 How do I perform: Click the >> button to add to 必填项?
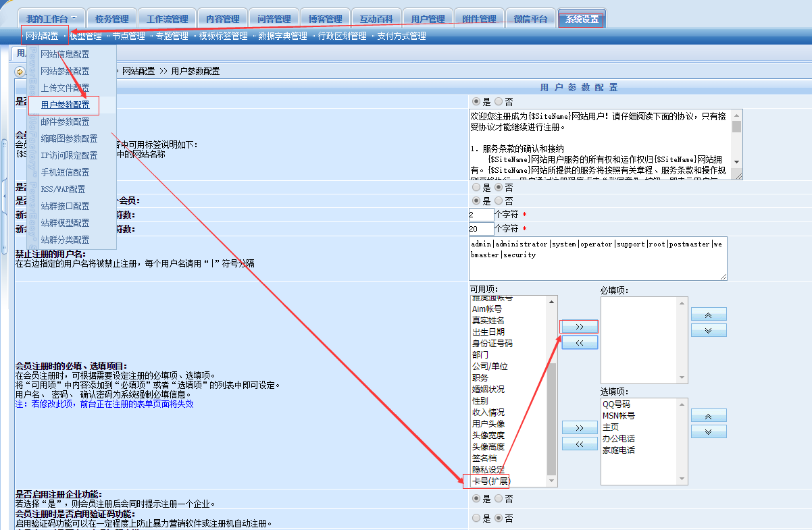[x=580, y=327]
